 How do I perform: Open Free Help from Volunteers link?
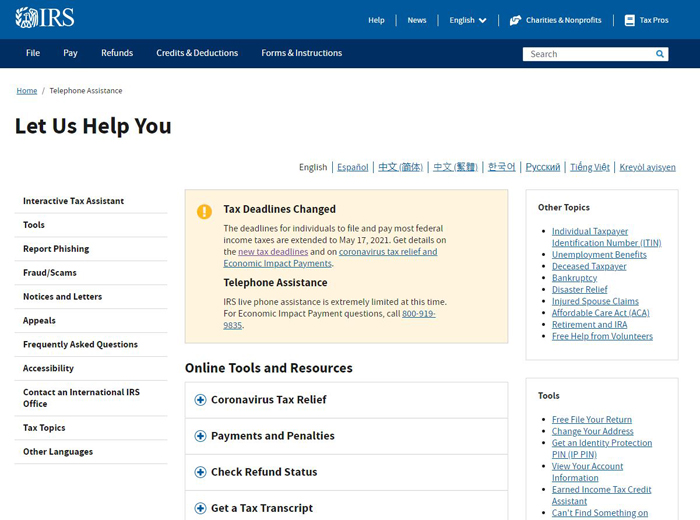(602, 336)
